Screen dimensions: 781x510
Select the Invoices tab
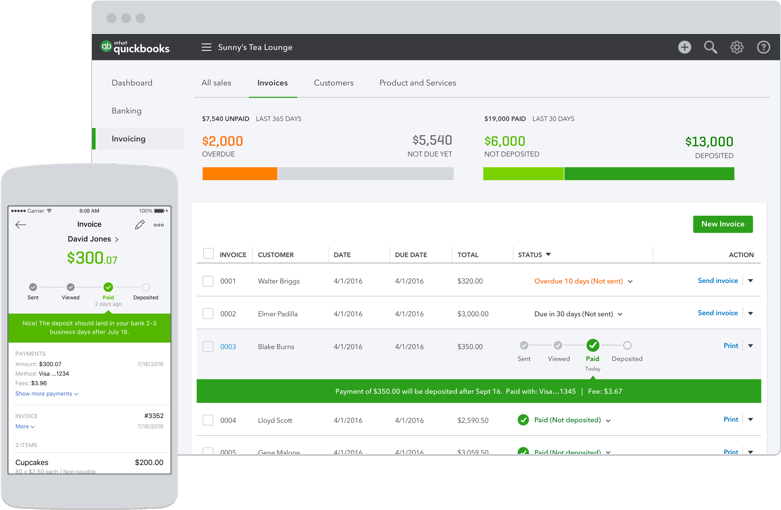tap(272, 83)
